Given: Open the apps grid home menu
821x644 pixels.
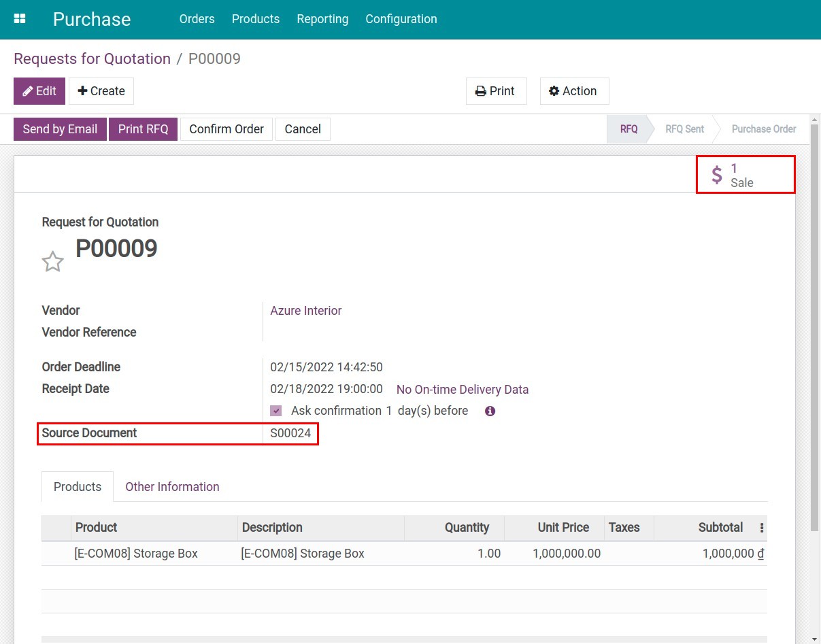Looking at the screenshot, I should [x=20, y=19].
